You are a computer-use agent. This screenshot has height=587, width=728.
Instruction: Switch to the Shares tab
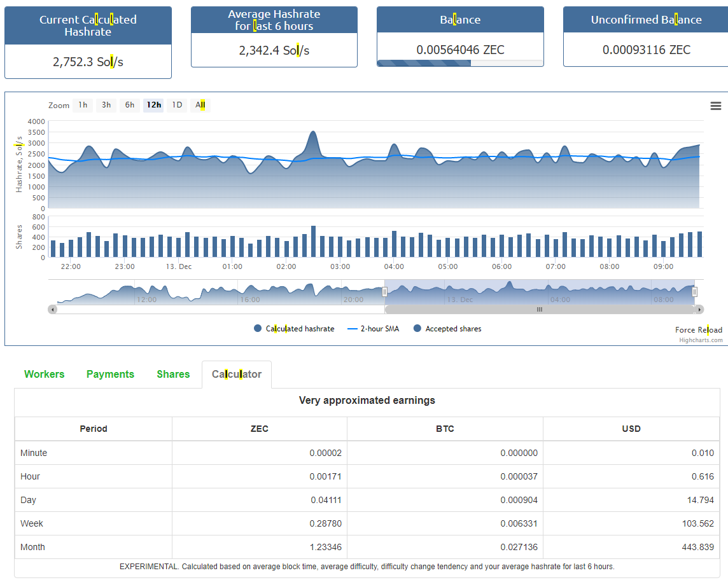click(x=173, y=374)
